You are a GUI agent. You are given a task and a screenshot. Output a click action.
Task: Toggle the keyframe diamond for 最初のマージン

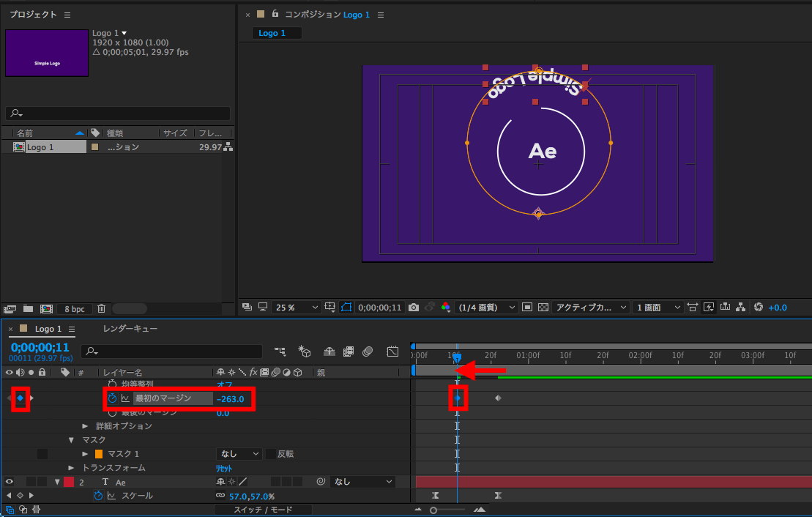(x=21, y=398)
